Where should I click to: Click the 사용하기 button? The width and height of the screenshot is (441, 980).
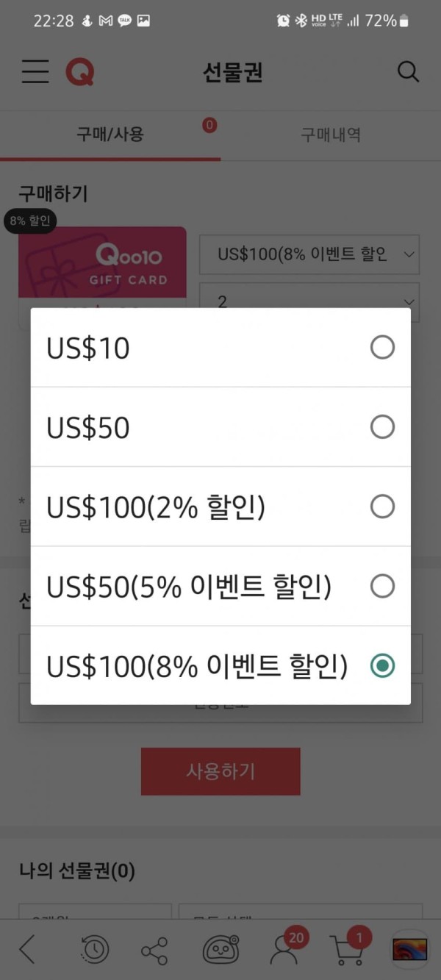[220, 771]
